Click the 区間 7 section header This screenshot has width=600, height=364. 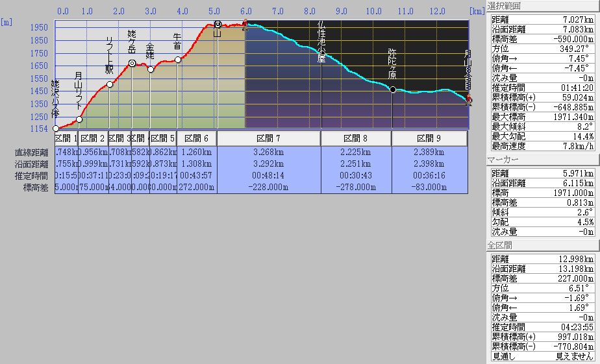(x=269, y=139)
